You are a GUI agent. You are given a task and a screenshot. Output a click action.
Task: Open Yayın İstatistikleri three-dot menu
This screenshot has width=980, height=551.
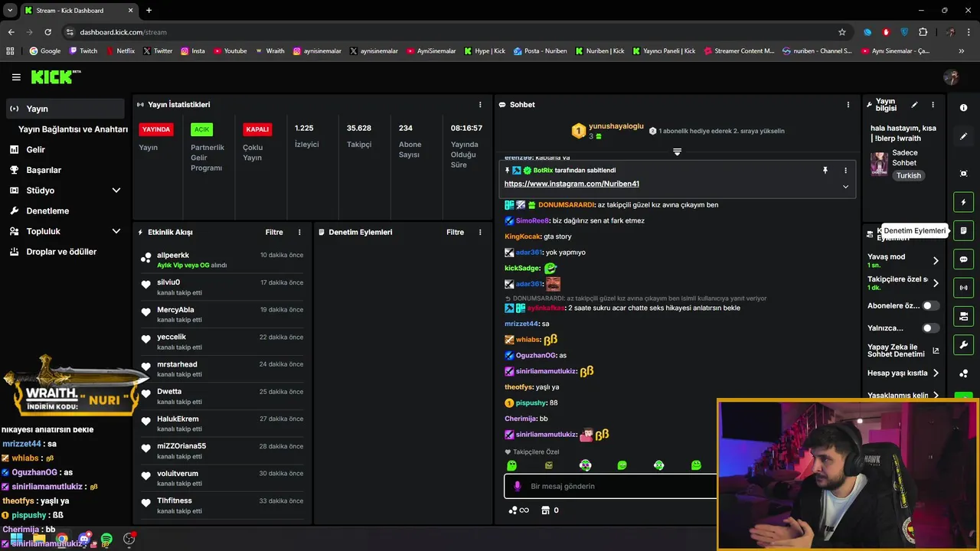pyautogui.click(x=480, y=105)
